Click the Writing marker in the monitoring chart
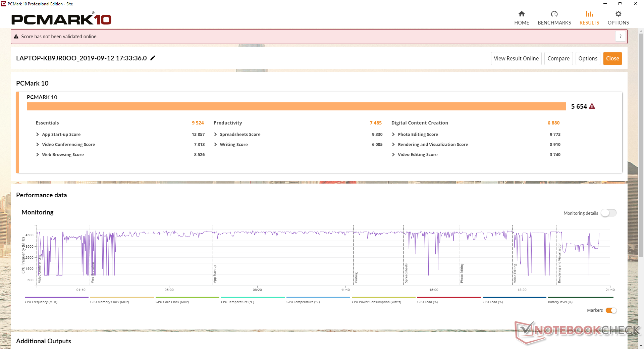 [357, 277]
